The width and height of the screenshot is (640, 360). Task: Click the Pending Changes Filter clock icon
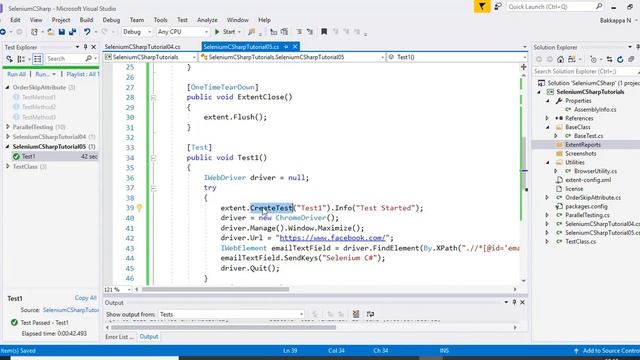[594, 60]
